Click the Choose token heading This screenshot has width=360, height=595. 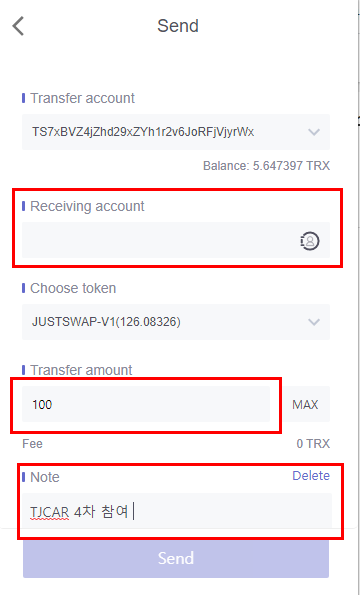[x=73, y=288]
